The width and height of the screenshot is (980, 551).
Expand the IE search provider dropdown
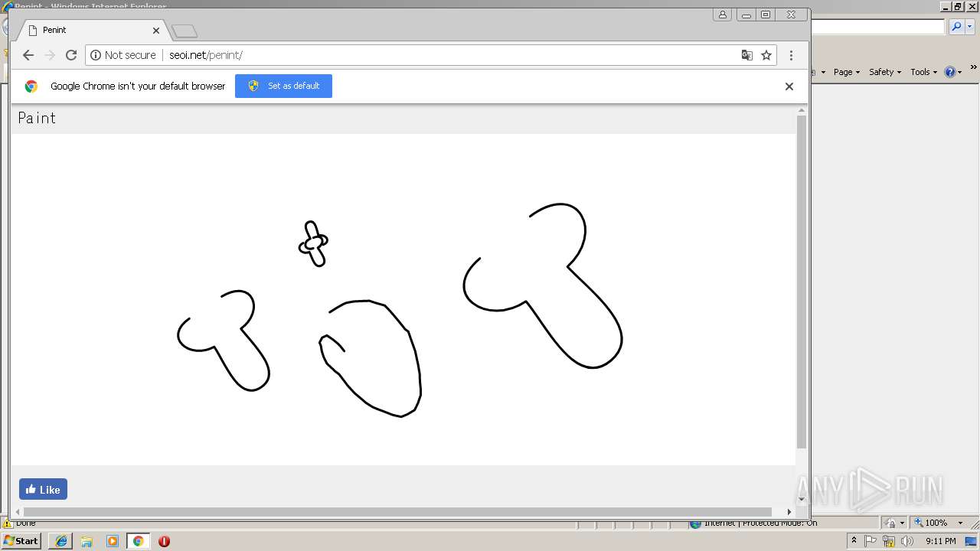pyautogui.click(x=970, y=27)
